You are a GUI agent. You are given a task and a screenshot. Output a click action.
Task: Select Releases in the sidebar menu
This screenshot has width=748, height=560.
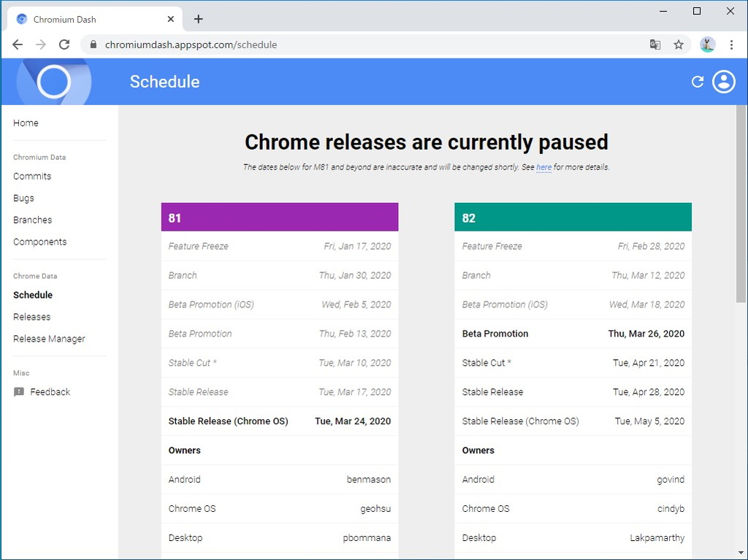tap(31, 316)
